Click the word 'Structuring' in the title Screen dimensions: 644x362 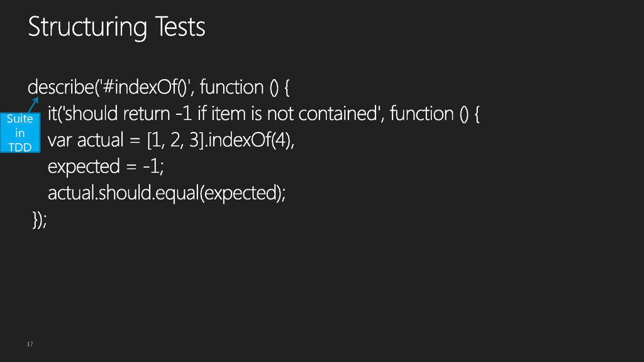87,28
